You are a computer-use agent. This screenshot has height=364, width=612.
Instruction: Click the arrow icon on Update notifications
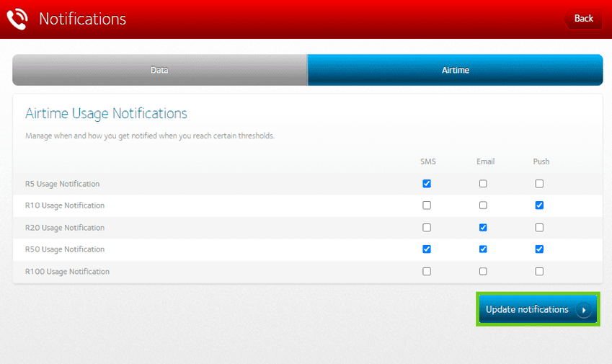(x=583, y=310)
